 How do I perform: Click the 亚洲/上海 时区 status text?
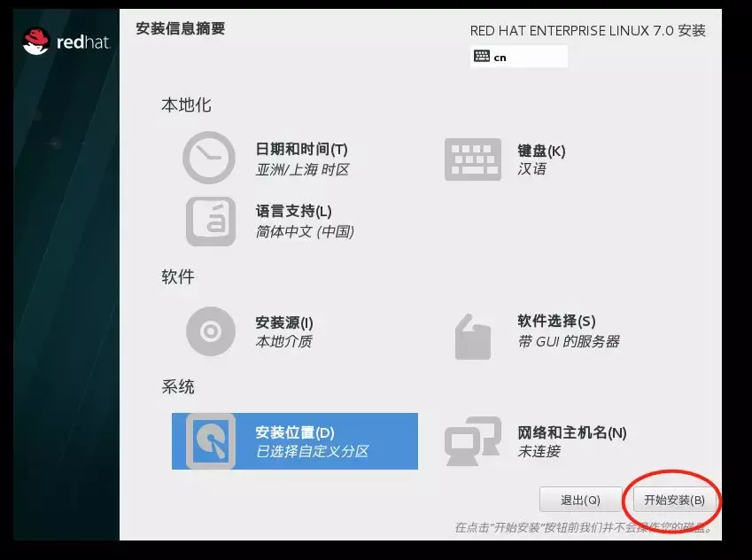tap(302, 169)
